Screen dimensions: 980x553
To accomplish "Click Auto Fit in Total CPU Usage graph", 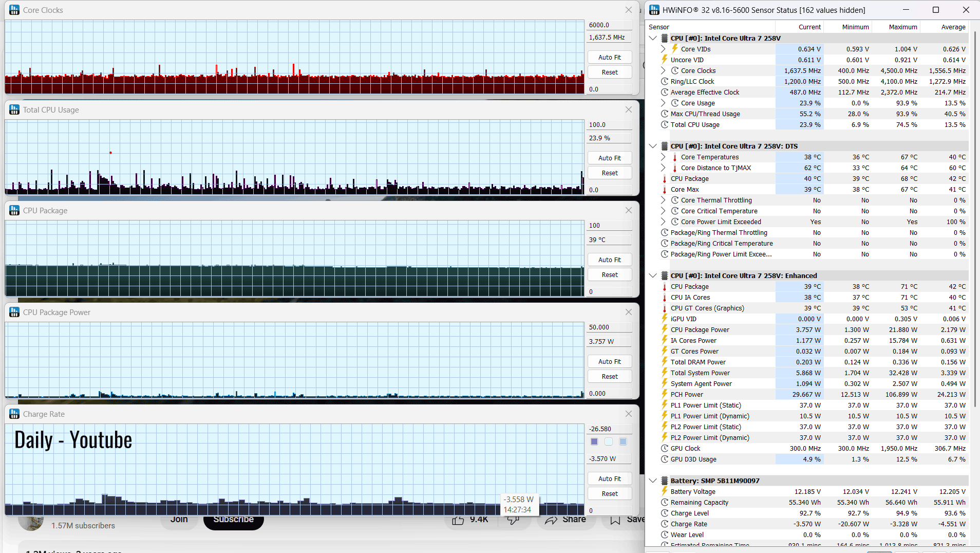I will (x=610, y=158).
